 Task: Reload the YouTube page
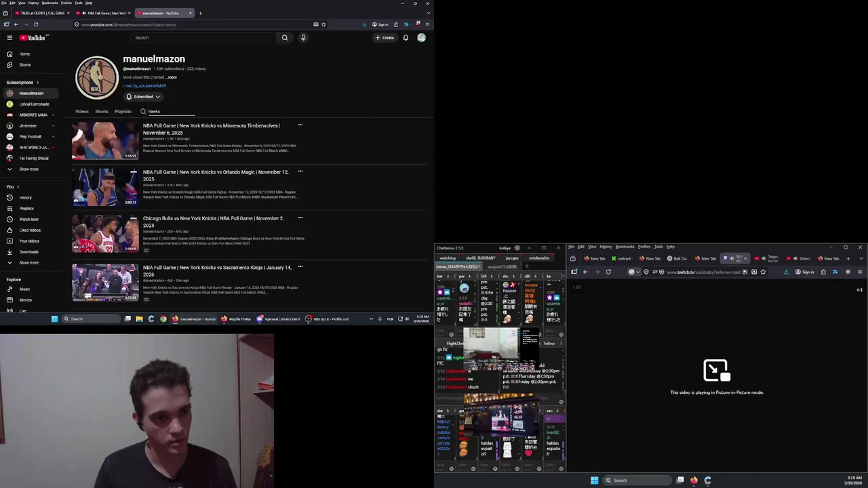point(36,24)
